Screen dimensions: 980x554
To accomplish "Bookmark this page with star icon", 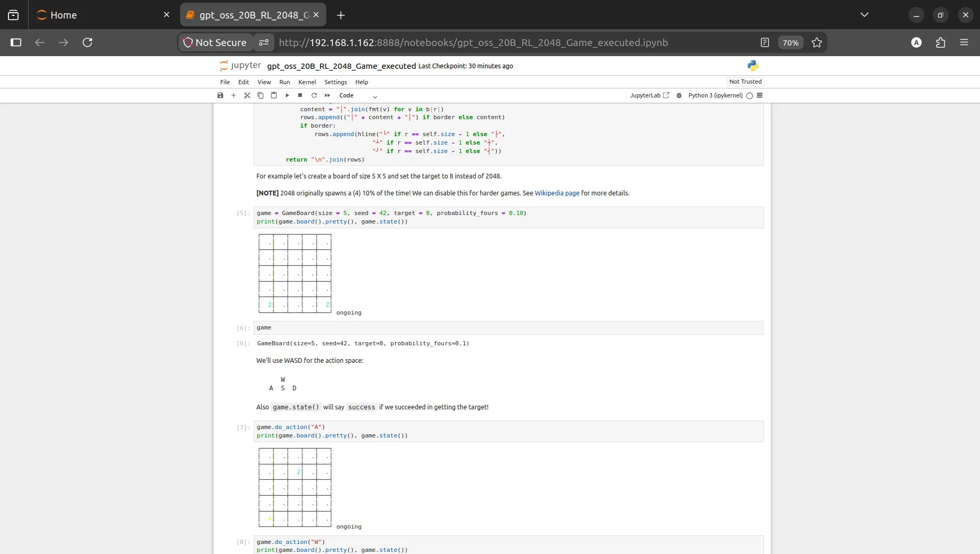I will click(x=817, y=42).
